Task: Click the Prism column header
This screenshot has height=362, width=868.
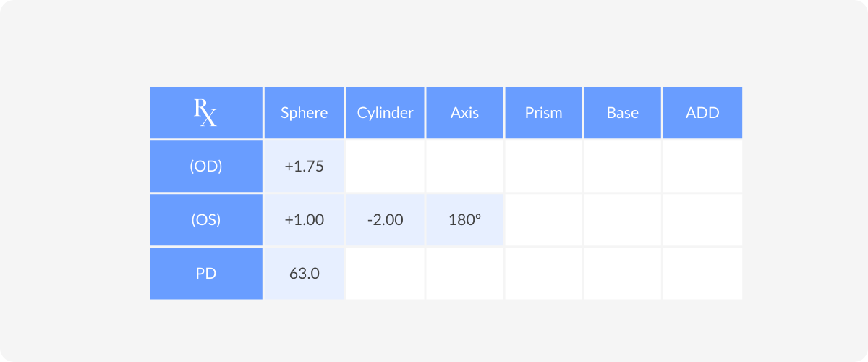Action: point(544,113)
